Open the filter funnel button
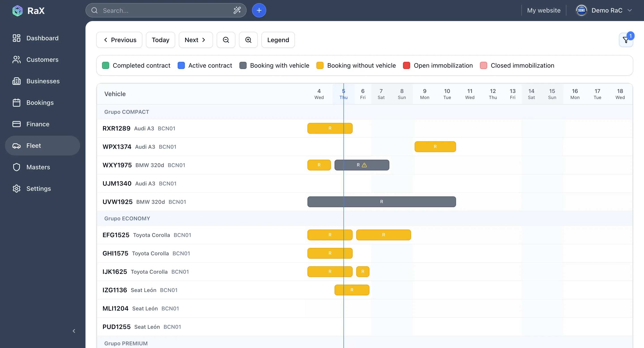644x348 pixels. pyautogui.click(x=626, y=40)
